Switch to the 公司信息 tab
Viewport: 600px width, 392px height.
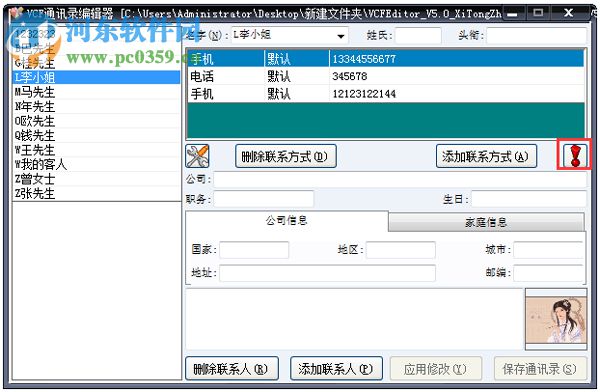(287, 220)
